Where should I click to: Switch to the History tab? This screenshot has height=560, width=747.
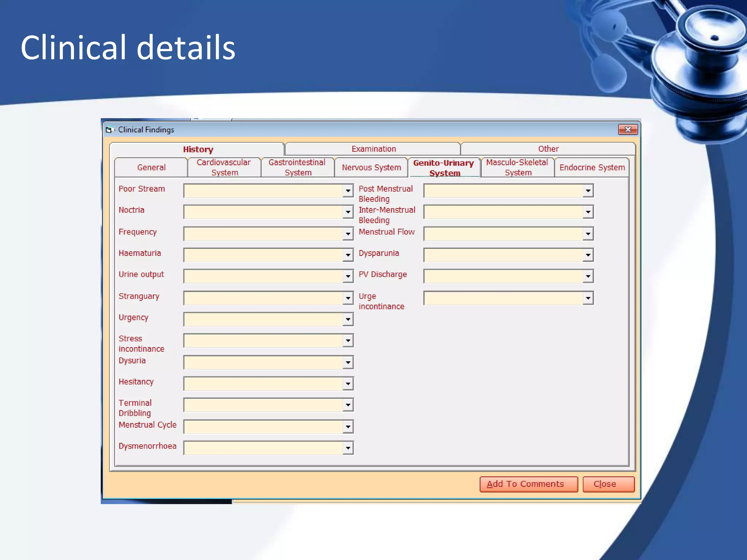pyautogui.click(x=198, y=149)
